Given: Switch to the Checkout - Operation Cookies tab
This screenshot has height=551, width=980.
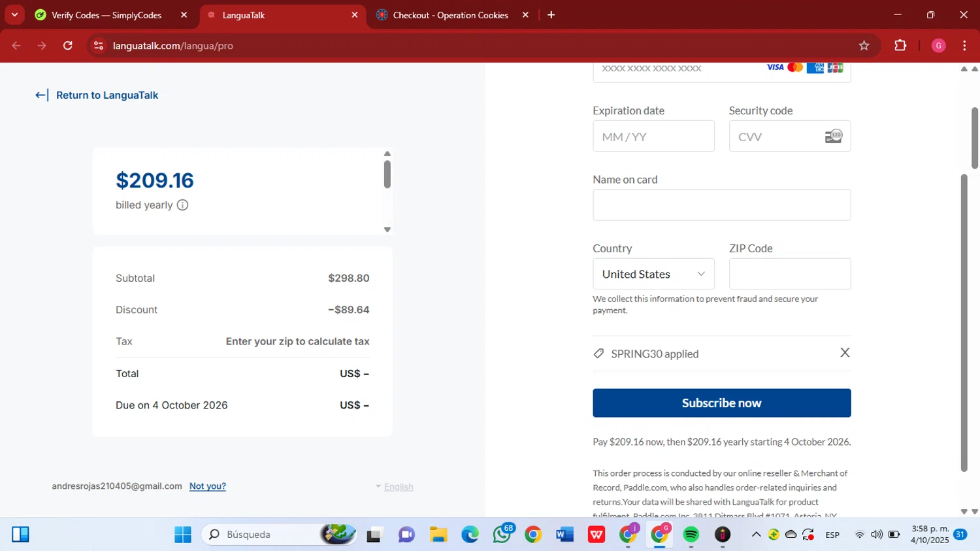Looking at the screenshot, I should coord(450,15).
